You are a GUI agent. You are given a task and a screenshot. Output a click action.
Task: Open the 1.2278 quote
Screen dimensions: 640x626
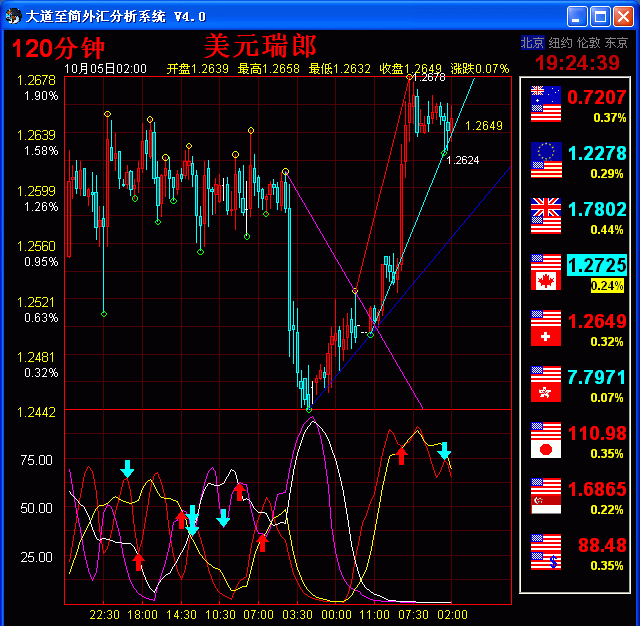coord(597,153)
